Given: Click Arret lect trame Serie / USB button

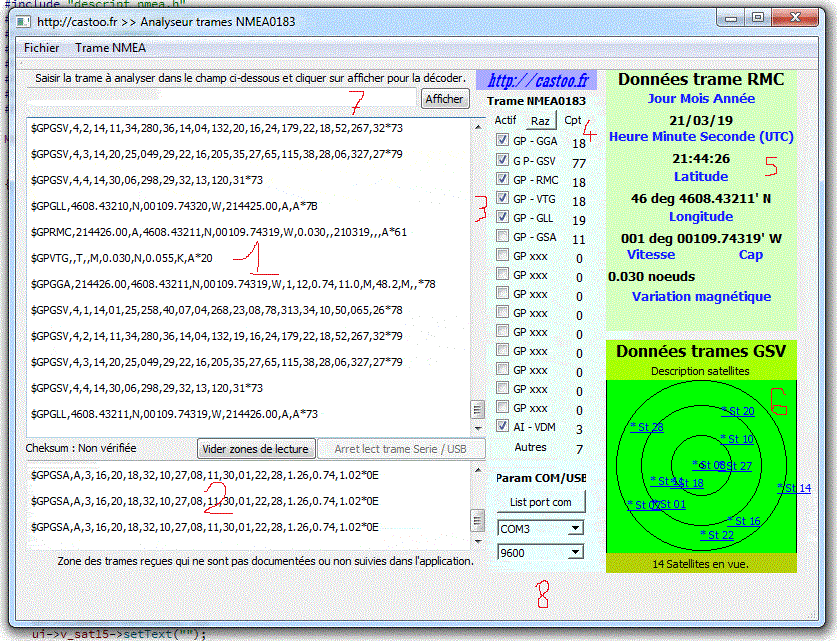Looking at the screenshot, I should point(401,449).
